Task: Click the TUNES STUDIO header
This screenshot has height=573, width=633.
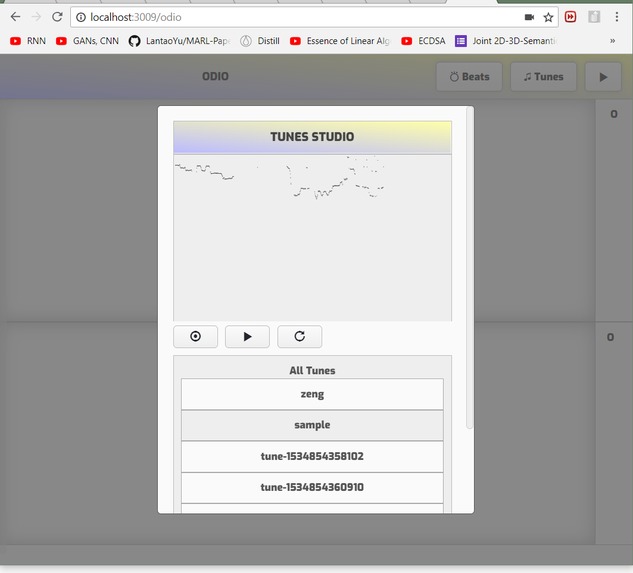Action: click(312, 137)
